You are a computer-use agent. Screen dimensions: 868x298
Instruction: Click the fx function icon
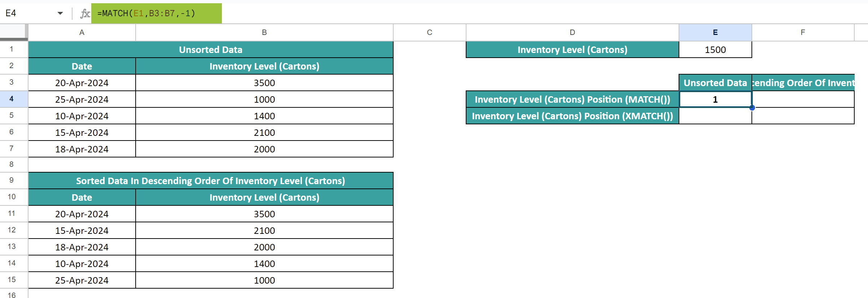click(x=85, y=14)
